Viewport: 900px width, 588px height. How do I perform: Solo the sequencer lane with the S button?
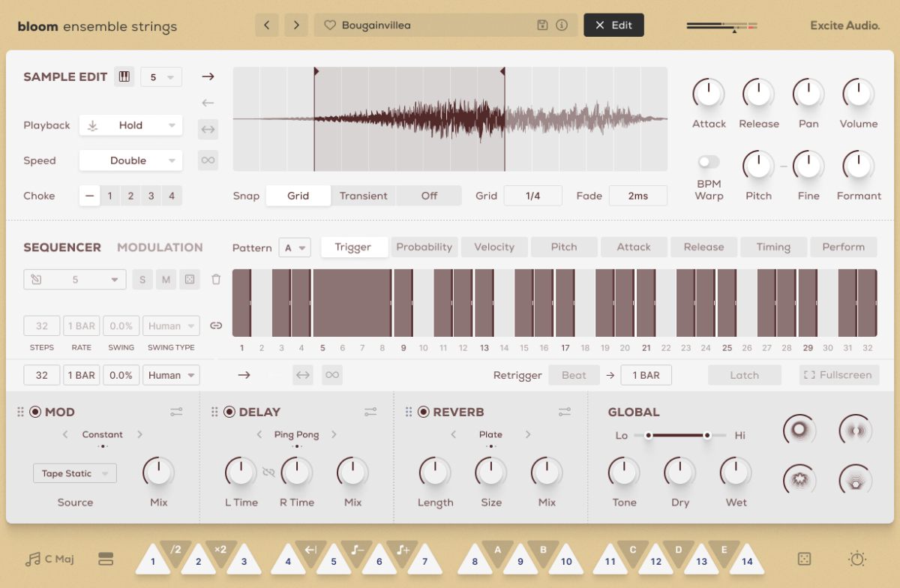142,279
